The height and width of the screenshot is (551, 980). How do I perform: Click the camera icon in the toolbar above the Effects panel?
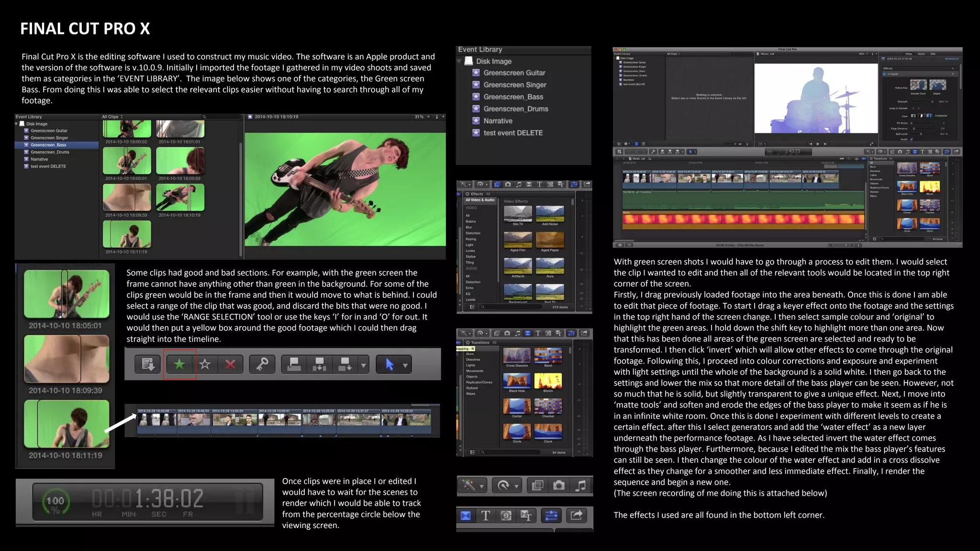click(508, 185)
